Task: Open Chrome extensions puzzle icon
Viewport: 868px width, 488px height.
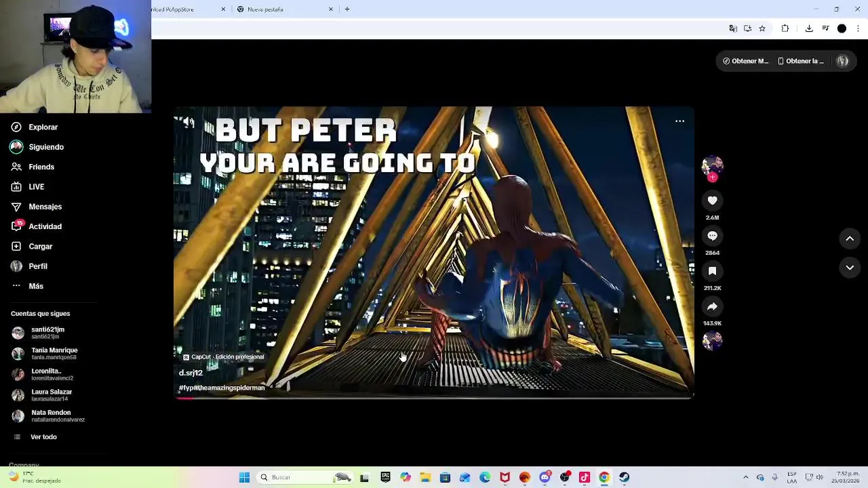Action: [785, 28]
